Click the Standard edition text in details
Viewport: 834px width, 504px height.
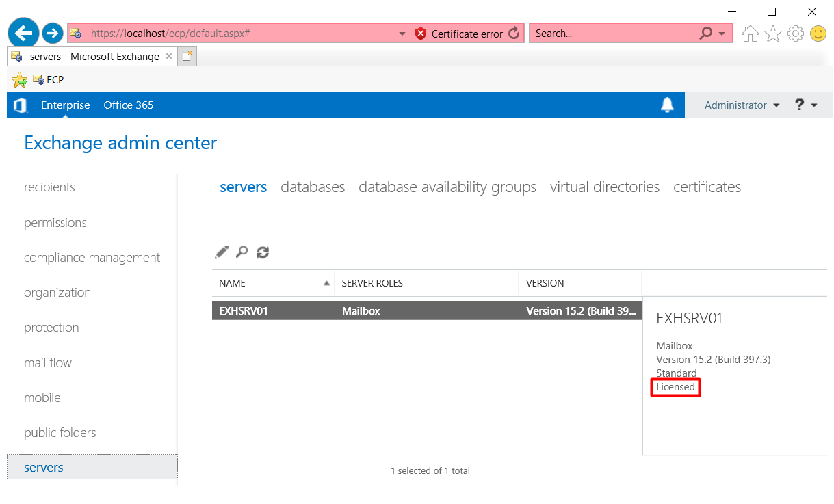point(677,373)
